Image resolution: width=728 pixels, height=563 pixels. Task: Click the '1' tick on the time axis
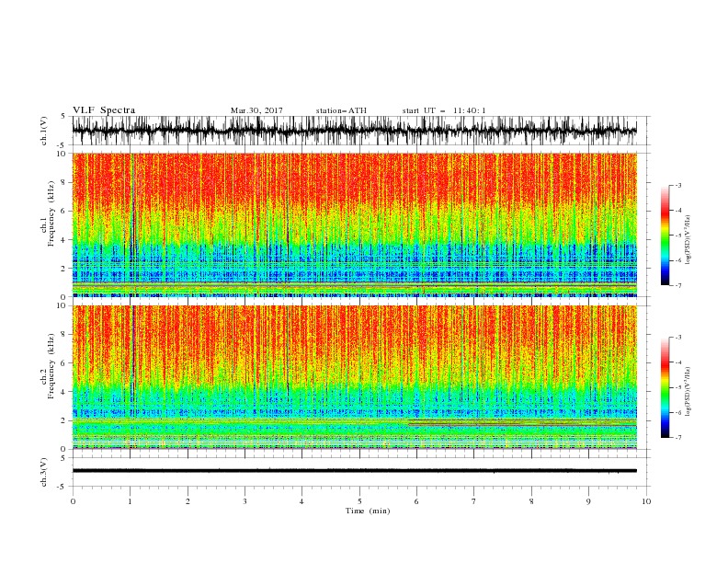click(131, 501)
